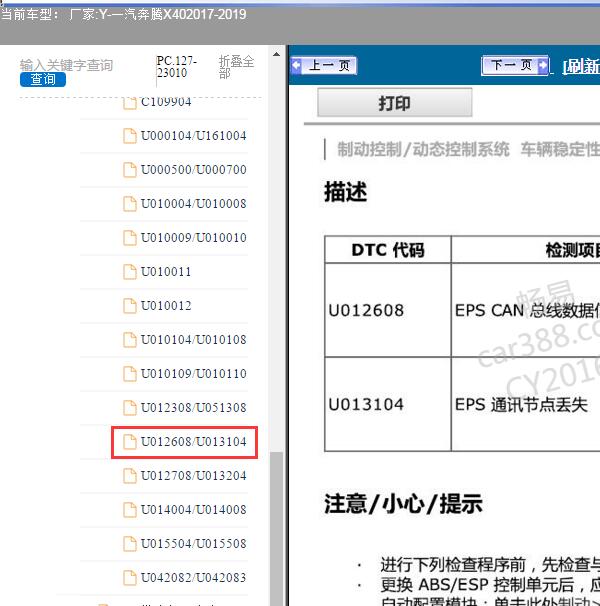Click document icon beside U010012
The image size is (600, 606).
130,306
